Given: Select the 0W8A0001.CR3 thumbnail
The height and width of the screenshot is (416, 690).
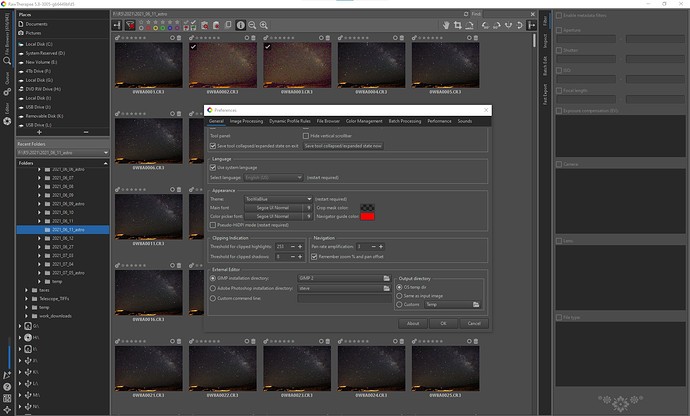Looking at the screenshot, I should pos(146,63).
